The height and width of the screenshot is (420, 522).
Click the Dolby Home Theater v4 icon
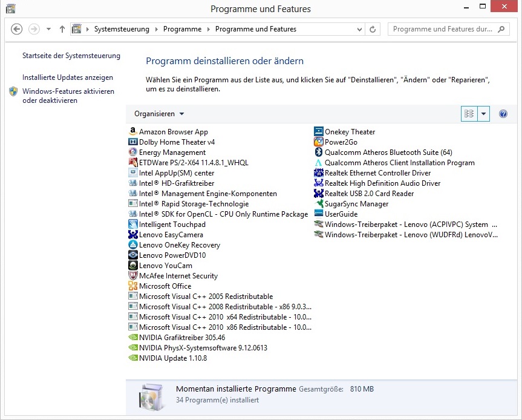133,142
